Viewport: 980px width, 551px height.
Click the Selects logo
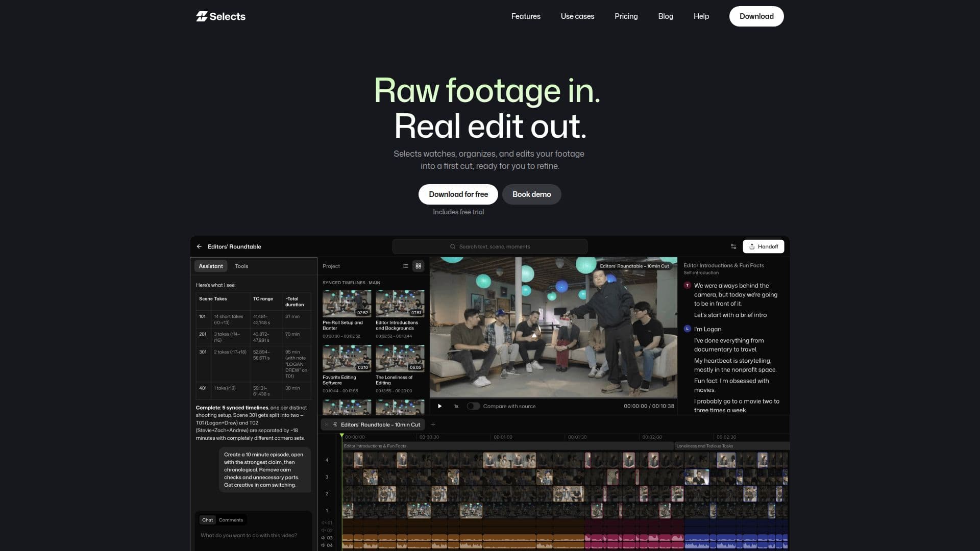(220, 16)
